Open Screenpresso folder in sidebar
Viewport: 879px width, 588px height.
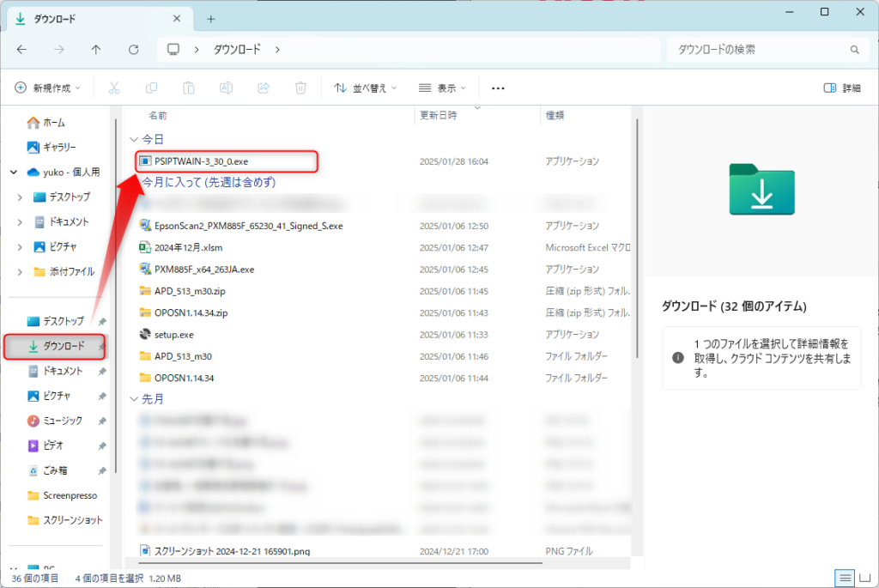[62, 495]
